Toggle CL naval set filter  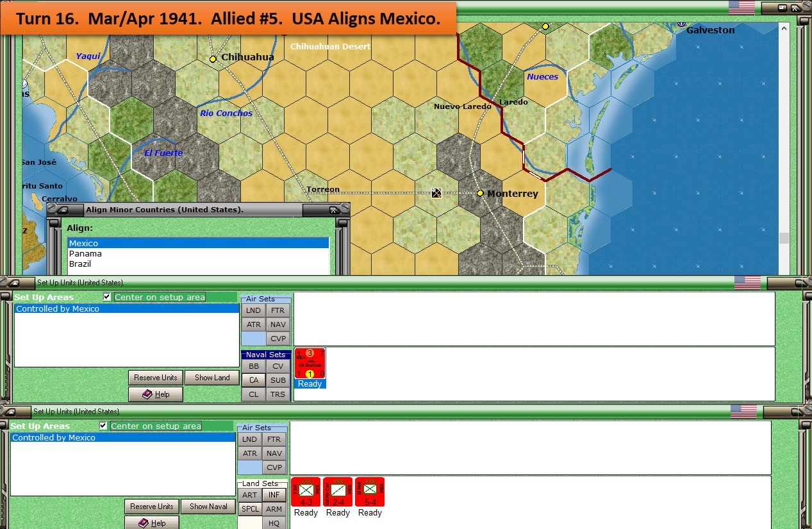(254, 394)
